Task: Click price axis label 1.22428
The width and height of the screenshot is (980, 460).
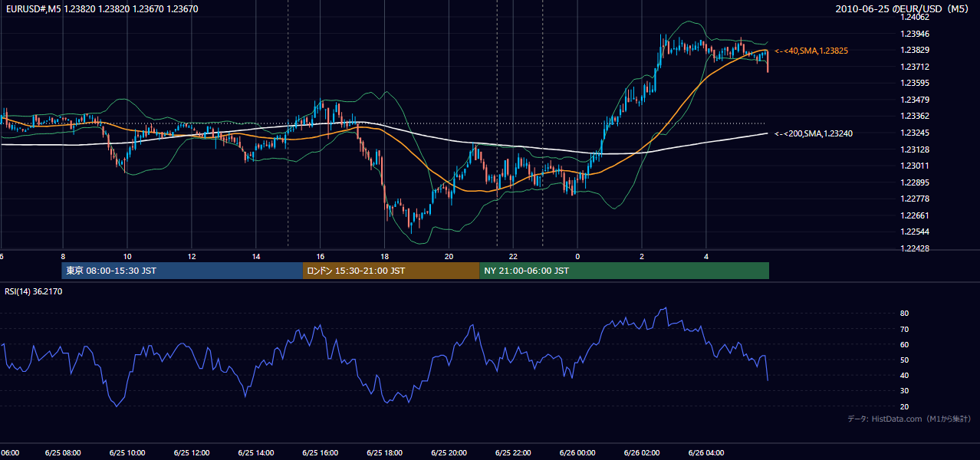Action: (916, 248)
